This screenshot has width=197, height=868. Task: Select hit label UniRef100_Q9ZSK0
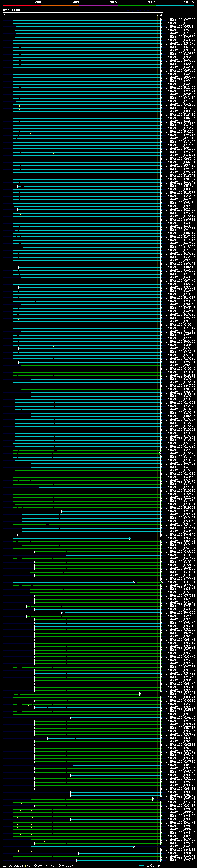coord(180,748)
